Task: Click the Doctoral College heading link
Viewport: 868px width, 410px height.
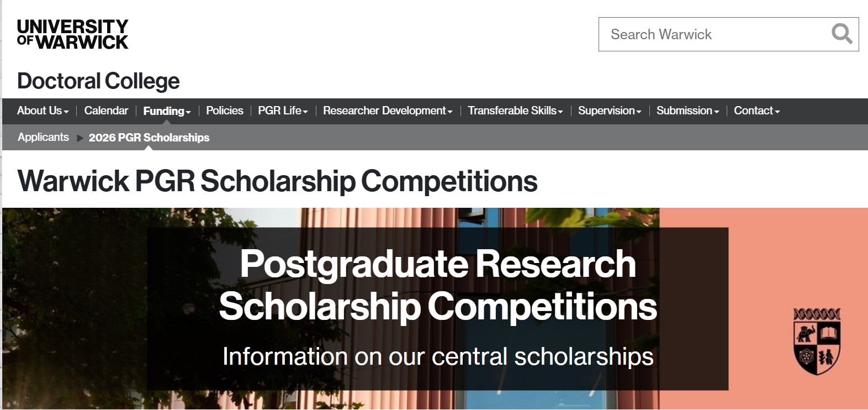Action: click(x=98, y=81)
